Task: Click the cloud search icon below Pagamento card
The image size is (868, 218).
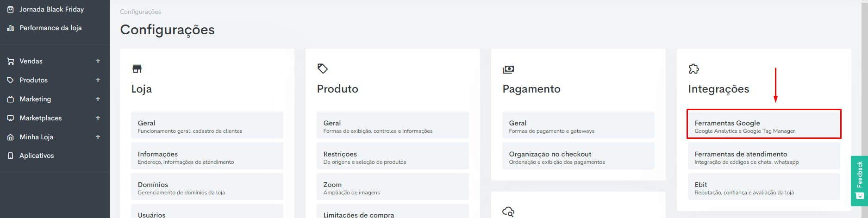Action: 508,212
